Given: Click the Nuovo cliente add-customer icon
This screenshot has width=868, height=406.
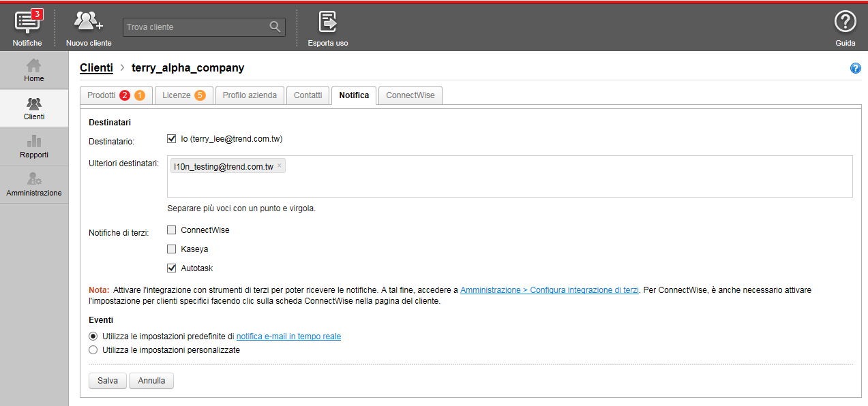Looking at the screenshot, I should [x=88, y=22].
